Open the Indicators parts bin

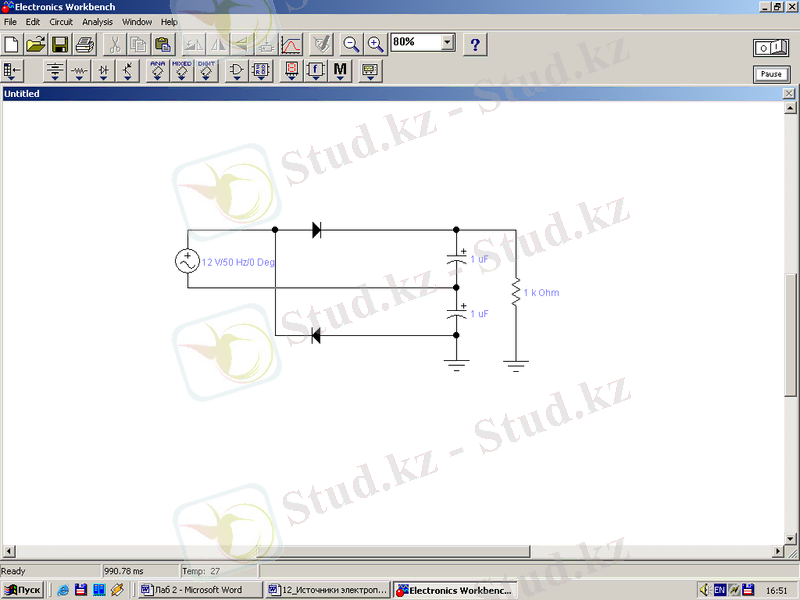(291, 70)
